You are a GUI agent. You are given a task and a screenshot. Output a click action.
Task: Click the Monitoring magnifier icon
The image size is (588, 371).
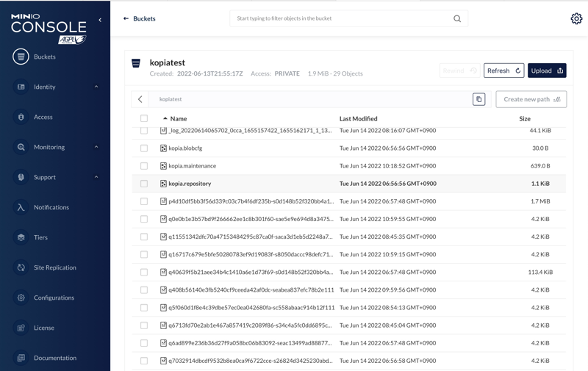pyautogui.click(x=21, y=147)
